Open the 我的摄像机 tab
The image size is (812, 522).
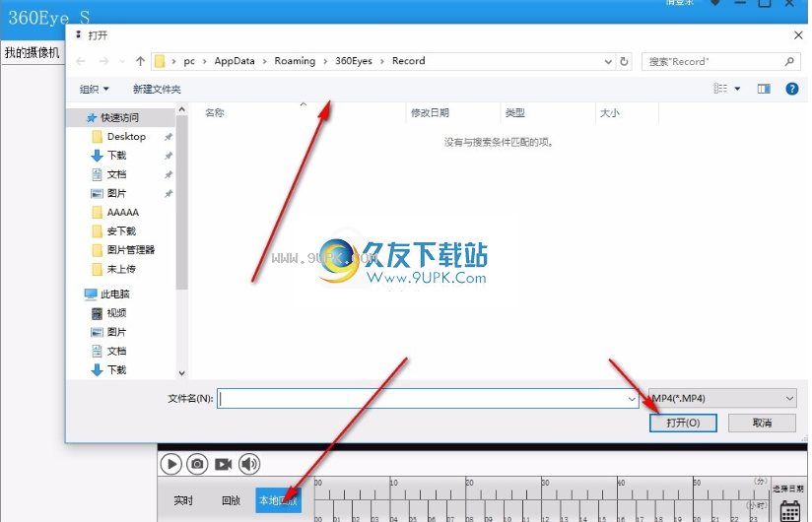tap(33, 52)
